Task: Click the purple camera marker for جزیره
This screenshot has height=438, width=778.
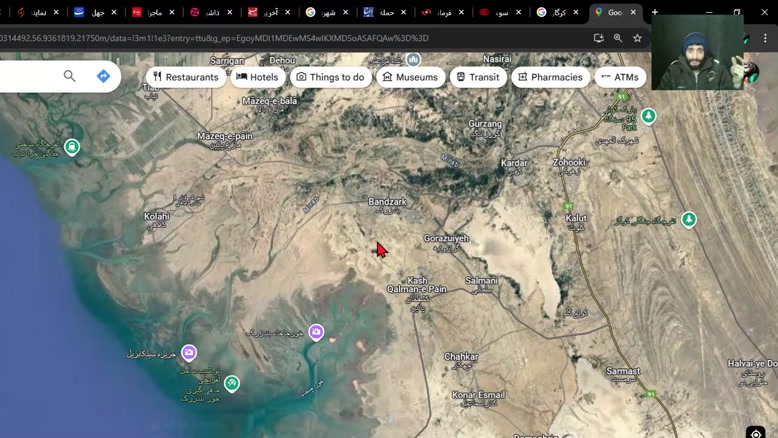Action: 189,352
